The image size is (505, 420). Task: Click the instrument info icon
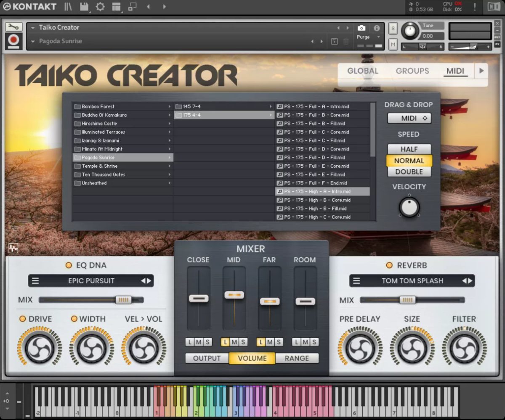[377, 28]
